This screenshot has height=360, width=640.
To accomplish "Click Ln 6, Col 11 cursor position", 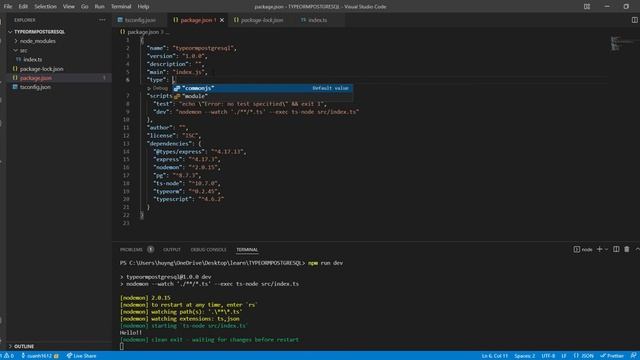I will tap(494, 356).
